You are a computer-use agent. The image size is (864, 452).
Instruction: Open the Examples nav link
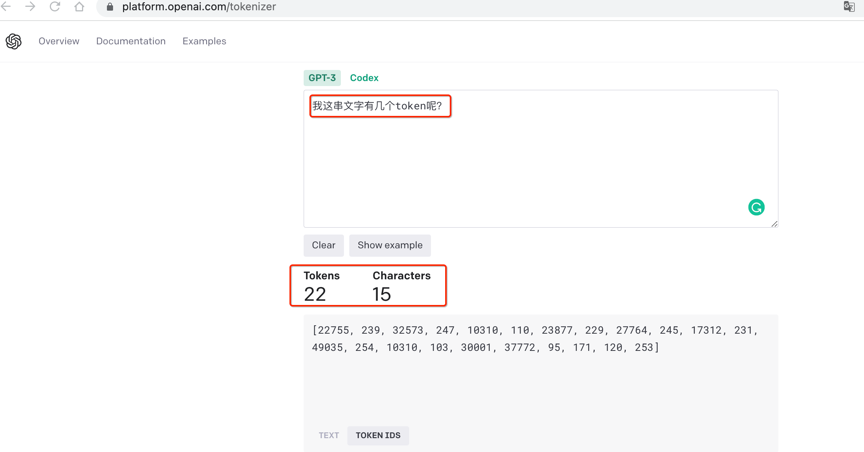point(204,41)
